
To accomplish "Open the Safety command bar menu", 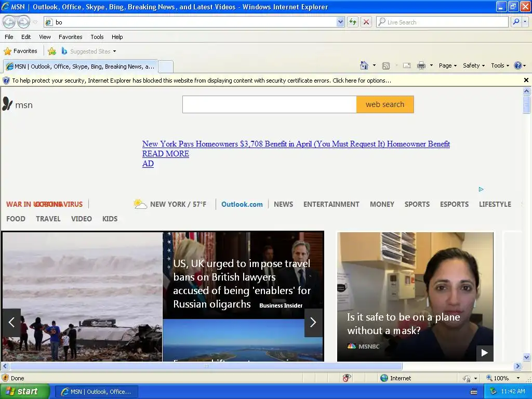I will click(474, 65).
